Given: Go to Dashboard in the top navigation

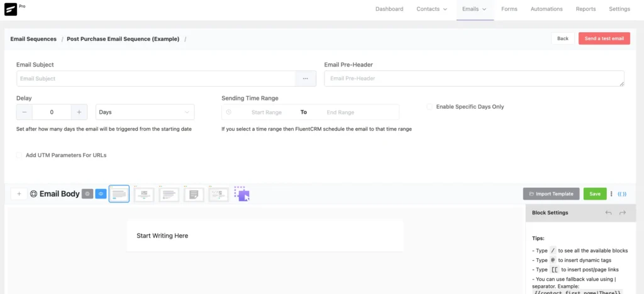Looking at the screenshot, I should point(389,9).
